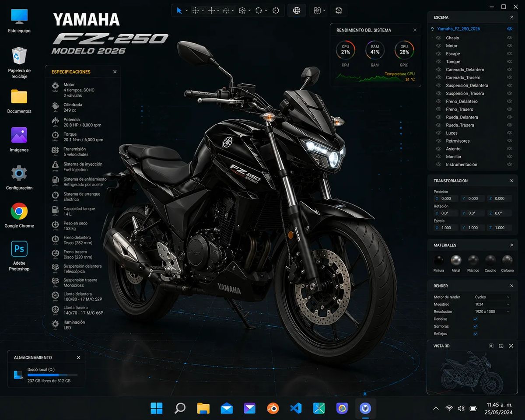The width and height of the screenshot is (525, 420).
Task: Open dropdown beside overlay icon right of globe
Action: point(324,10)
